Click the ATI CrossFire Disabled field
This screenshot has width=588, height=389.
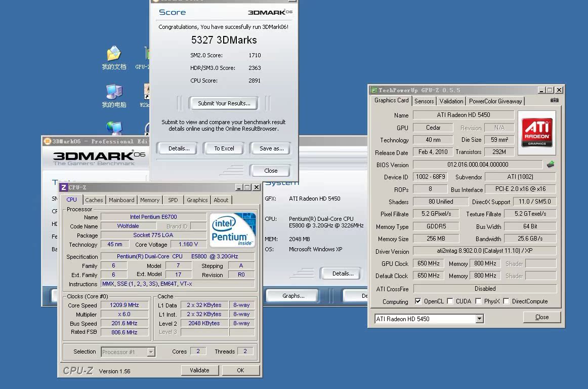(485, 288)
